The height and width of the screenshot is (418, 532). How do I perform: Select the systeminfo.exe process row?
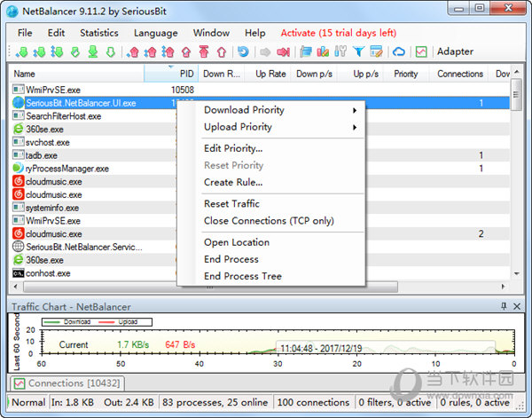[260, 208]
